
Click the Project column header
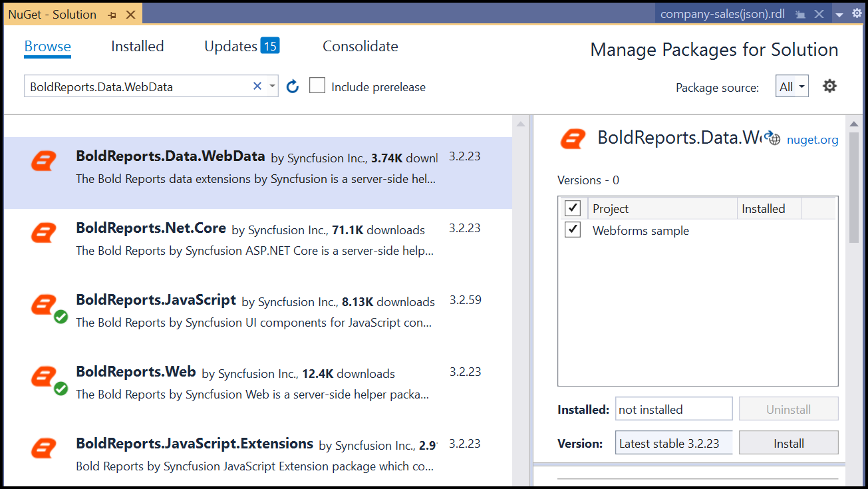click(662, 208)
